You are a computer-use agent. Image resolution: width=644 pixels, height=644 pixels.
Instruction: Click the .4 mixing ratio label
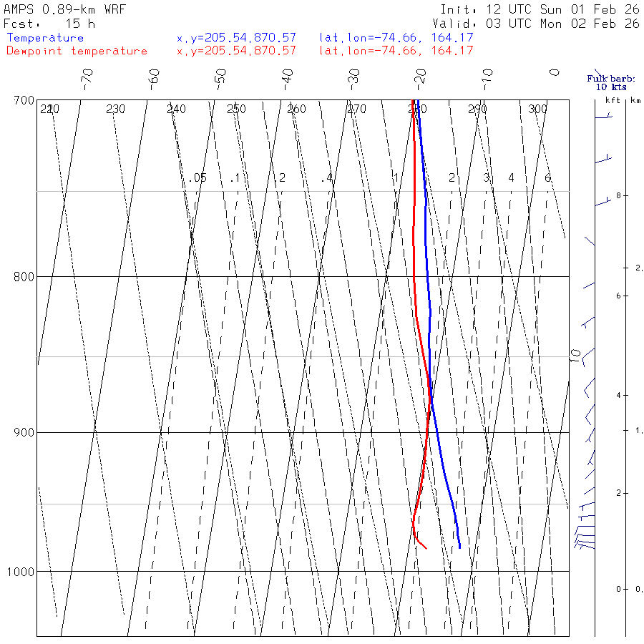pos(326,178)
